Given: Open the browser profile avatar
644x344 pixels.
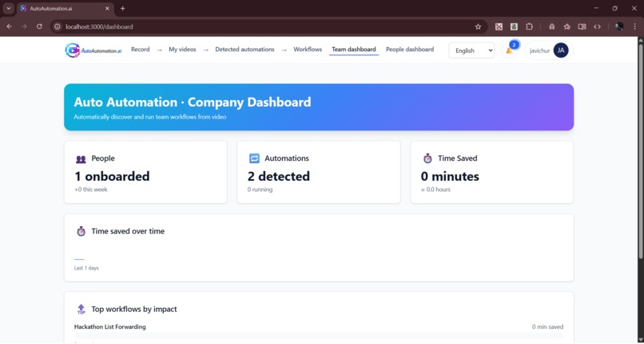Looking at the screenshot, I should [619, 26].
